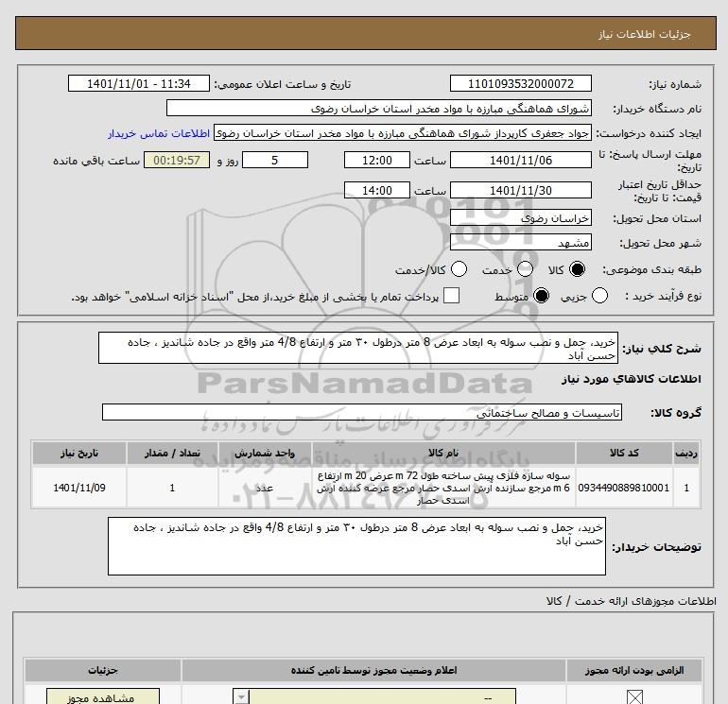Click the delivery province field خراسان رضوی
Viewport: 728px width, 704px height.
[520, 217]
